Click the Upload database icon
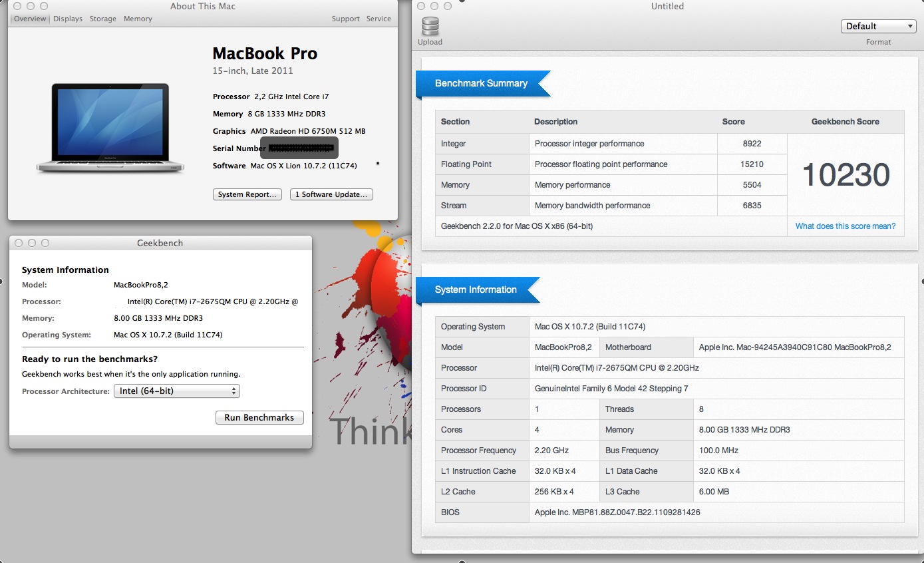 tap(430, 26)
